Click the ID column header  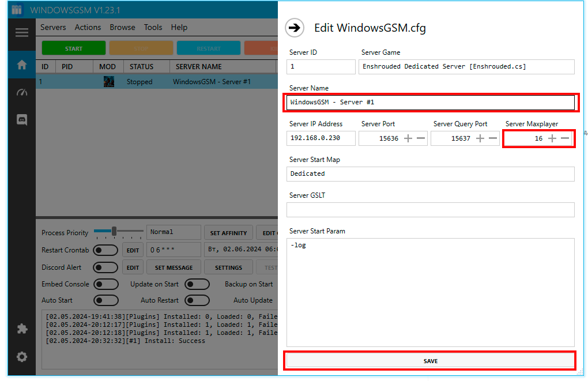(46, 67)
